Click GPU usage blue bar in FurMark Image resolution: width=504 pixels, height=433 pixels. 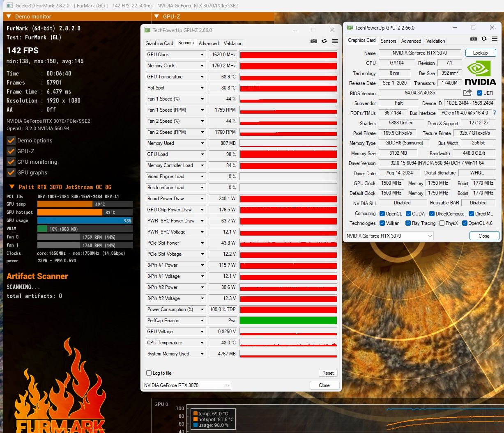(85, 220)
